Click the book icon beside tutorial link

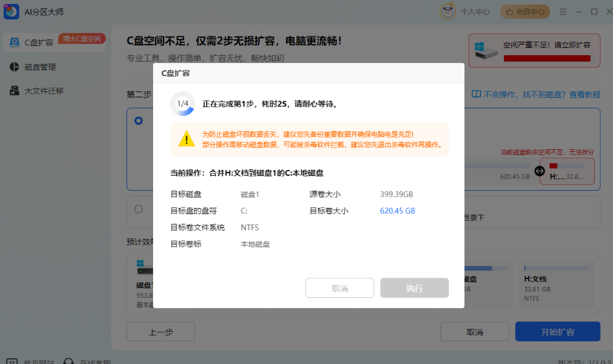tap(475, 94)
